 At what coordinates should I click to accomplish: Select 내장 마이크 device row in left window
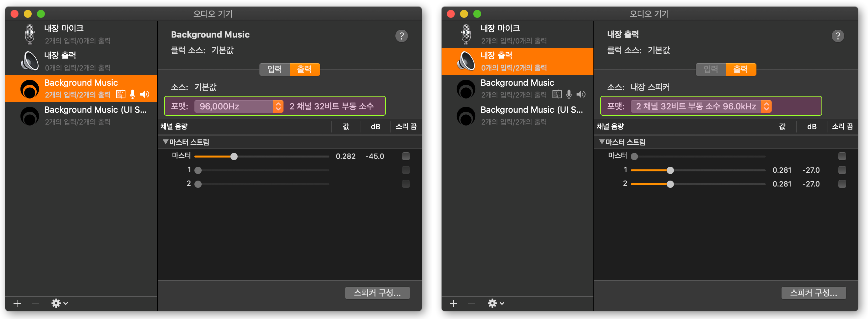click(81, 34)
